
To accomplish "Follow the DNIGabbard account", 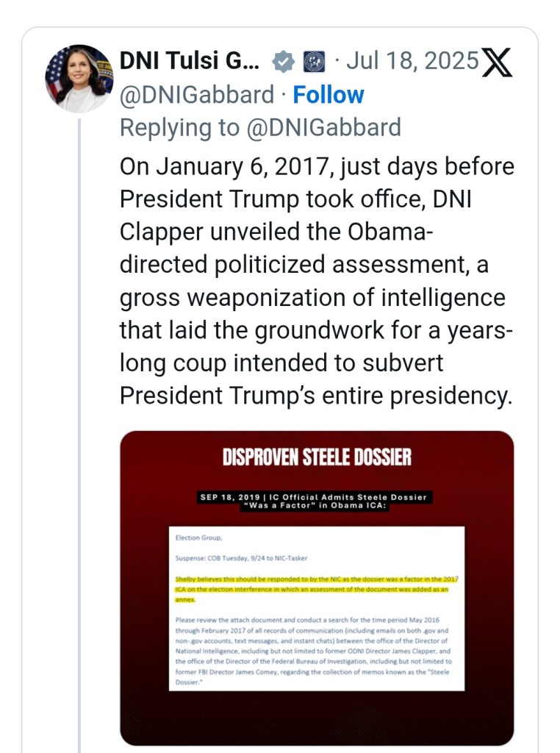I will [329, 95].
